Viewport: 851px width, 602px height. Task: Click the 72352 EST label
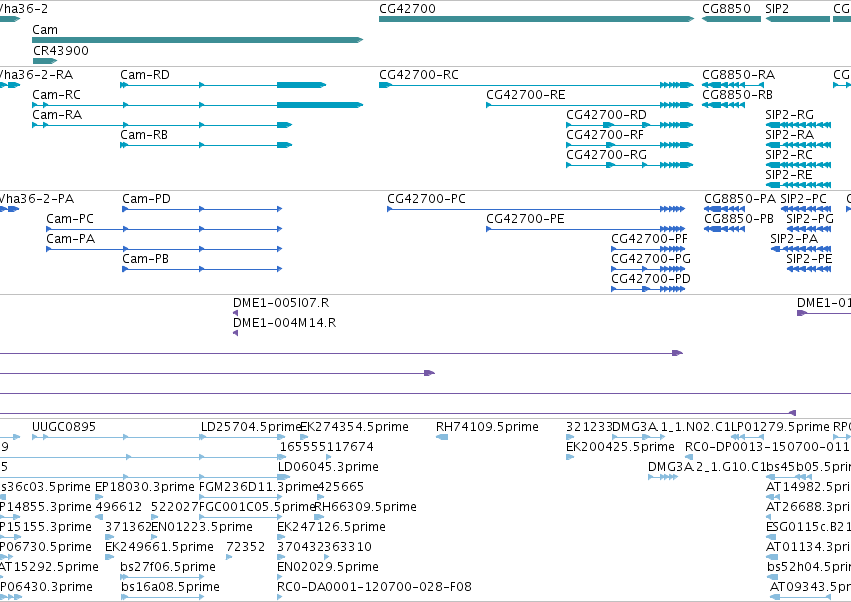click(x=245, y=547)
